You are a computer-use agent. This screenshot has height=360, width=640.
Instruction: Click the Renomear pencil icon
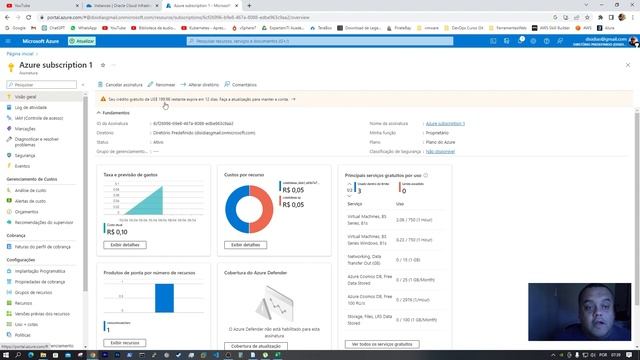coord(150,84)
